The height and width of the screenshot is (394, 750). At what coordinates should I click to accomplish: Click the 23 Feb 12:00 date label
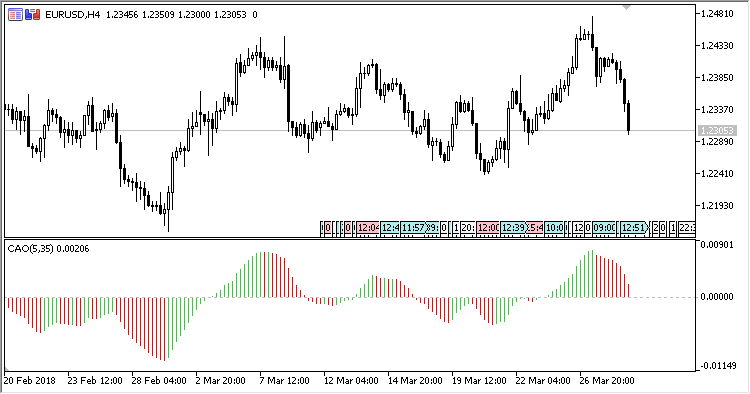(95, 381)
